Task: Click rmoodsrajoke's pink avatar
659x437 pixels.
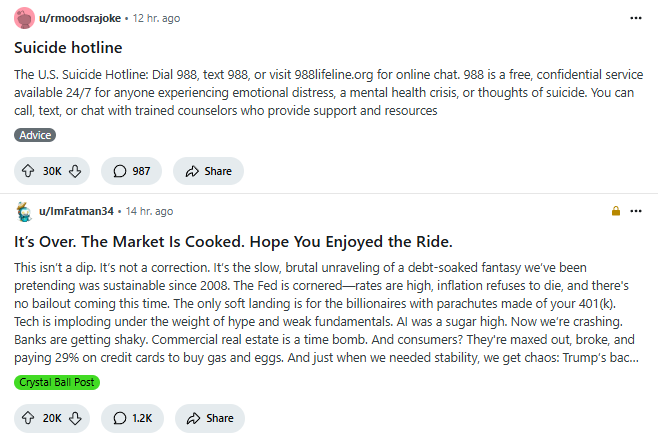Action: (24, 18)
